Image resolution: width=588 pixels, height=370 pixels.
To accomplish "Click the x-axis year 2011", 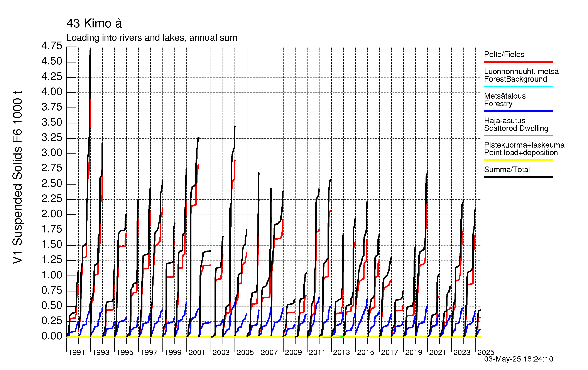I will tap(317, 352).
